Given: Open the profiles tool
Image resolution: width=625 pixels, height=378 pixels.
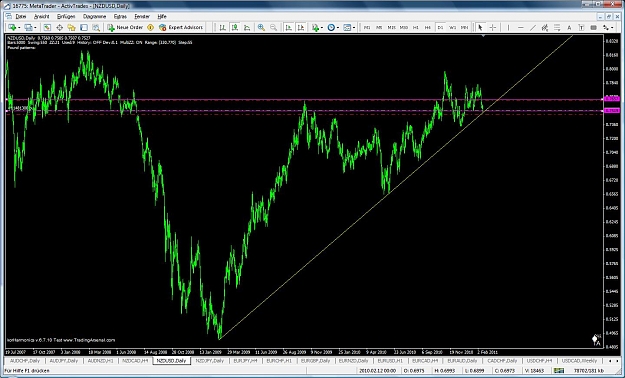Looking at the screenshot, I should pos(28,28).
